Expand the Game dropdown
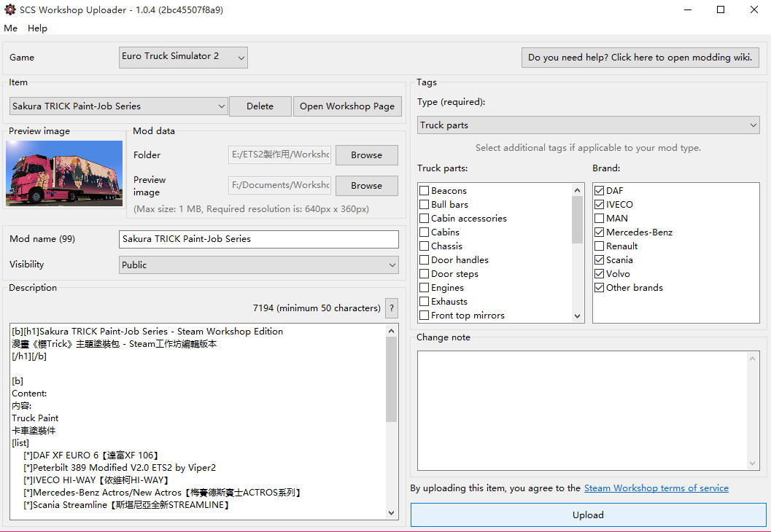Screen dimensions: 771x532 [183, 57]
